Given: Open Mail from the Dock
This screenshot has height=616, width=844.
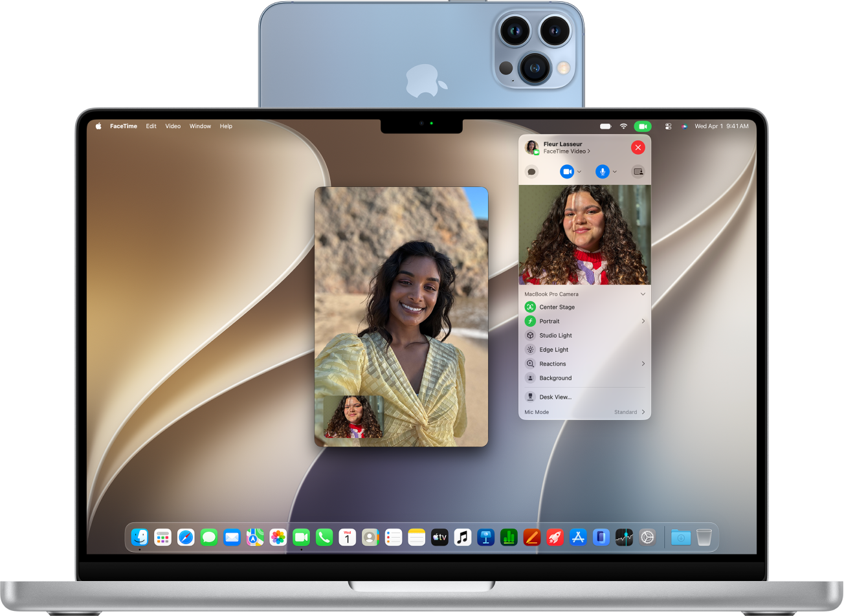Looking at the screenshot, I should pos(232,537).
